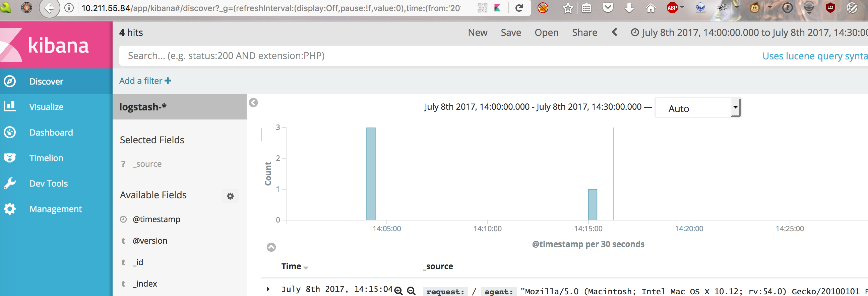The image size is (868, 296).
Task: Click Add a filter link
Action: (x=145, y=81)
